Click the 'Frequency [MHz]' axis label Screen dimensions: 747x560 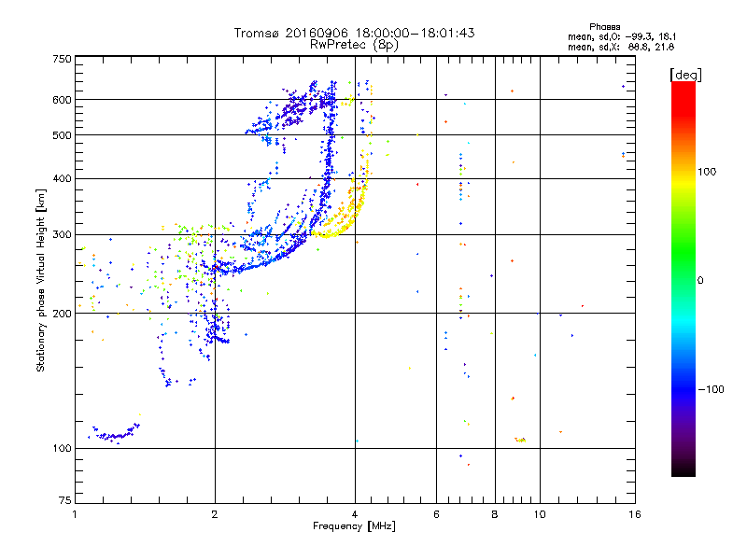coord(354,526)
